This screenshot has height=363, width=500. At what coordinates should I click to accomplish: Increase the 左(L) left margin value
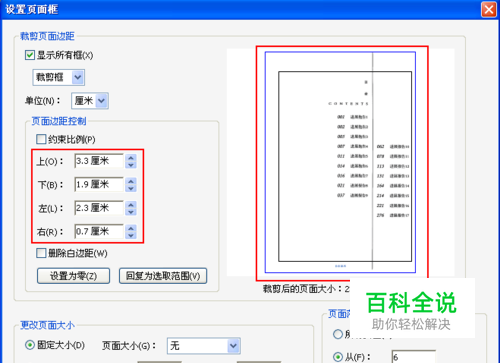[131, 205]
